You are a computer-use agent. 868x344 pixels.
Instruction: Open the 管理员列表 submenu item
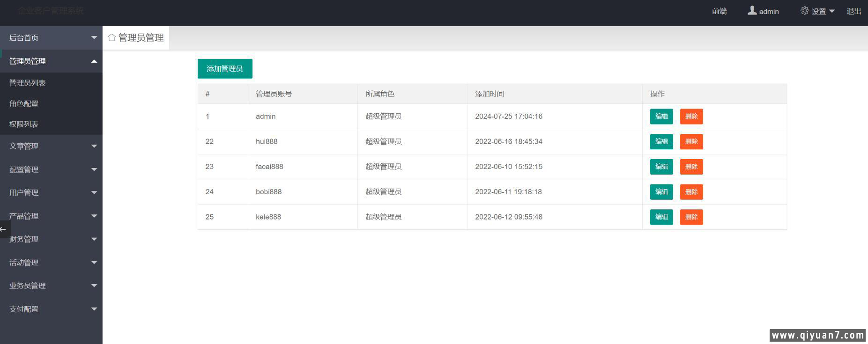[x=28, y=83]
